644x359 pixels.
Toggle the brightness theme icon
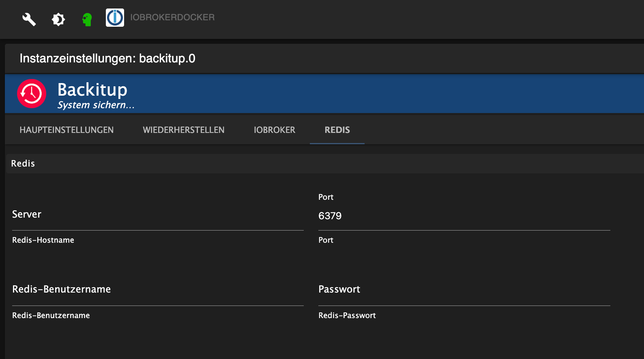pyautogui.click(x=58, y=19)
